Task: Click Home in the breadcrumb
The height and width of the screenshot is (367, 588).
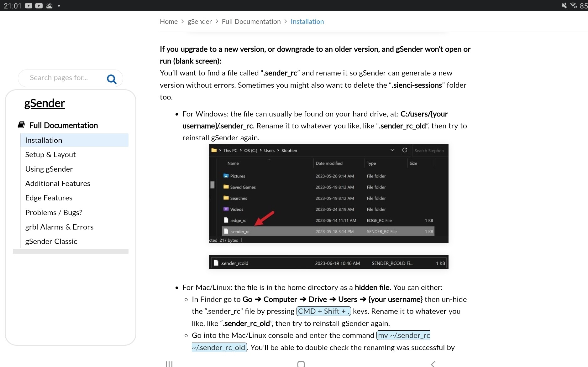Action: [169, 22]
